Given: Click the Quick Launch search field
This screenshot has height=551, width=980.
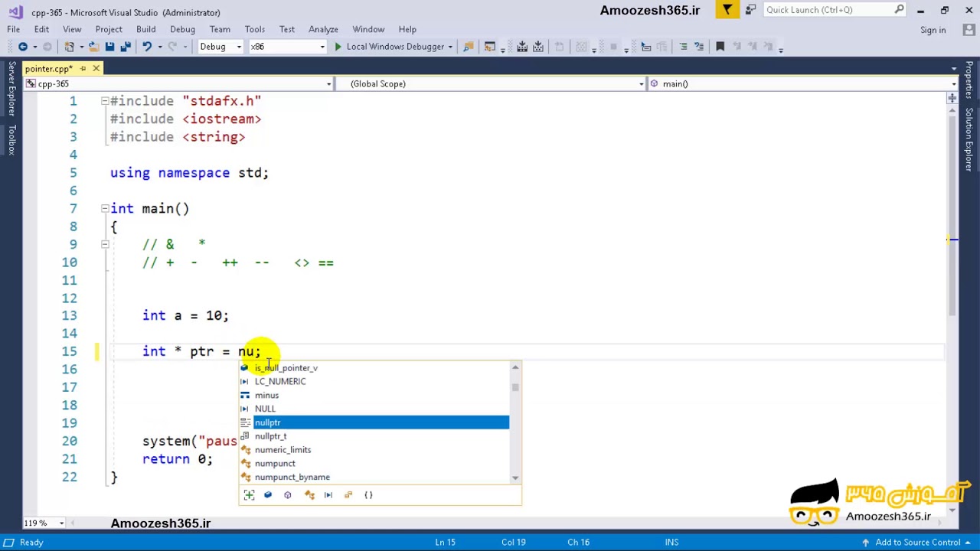Looking at the screenshot, I should pyautogui.click(x=828, y=10).
